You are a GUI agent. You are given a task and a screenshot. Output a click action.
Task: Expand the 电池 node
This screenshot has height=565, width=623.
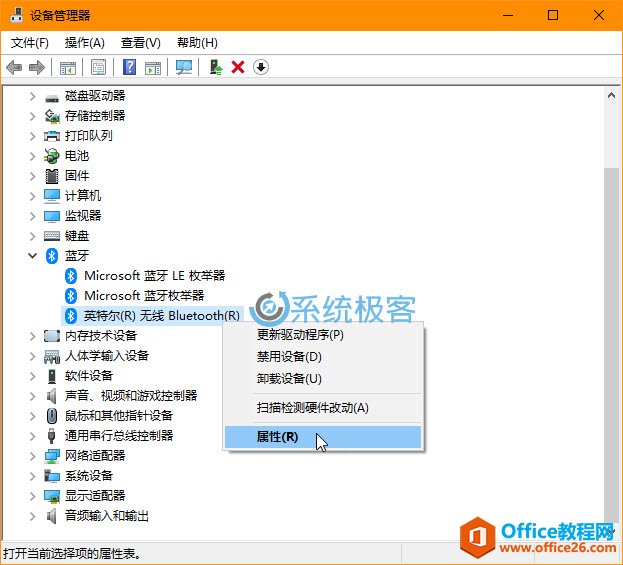[x=33, y=156]
